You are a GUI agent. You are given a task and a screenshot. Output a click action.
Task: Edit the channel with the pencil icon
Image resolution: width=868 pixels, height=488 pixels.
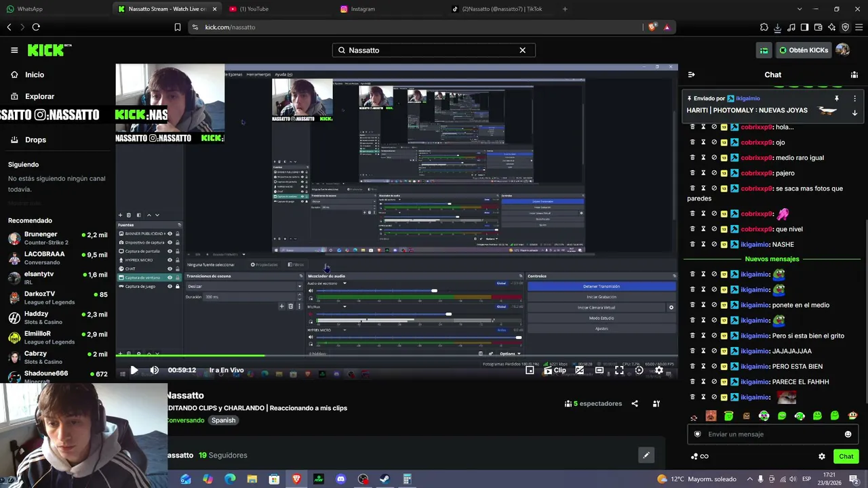click(x=646, y=455)
